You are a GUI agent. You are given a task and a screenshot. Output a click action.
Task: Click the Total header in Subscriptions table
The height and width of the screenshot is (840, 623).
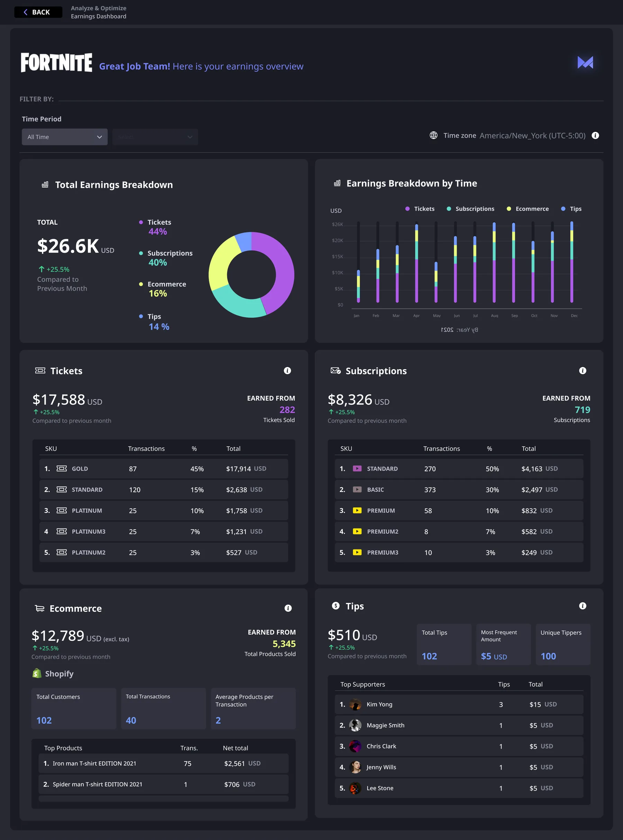(x=529, y=448)
